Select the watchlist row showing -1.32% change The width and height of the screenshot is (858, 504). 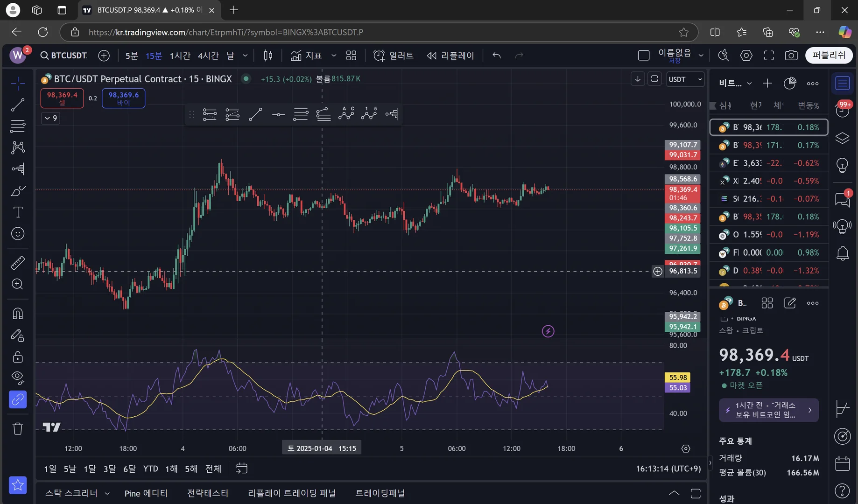(x=768, y=271)
